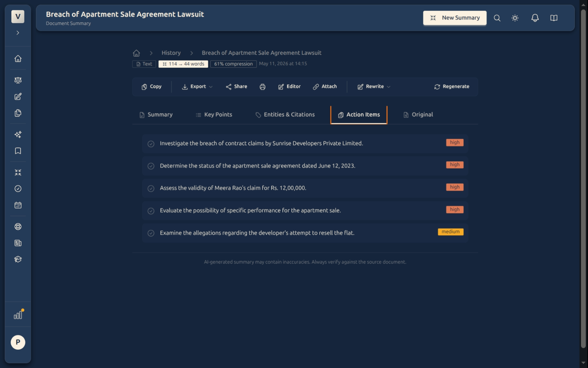The width and height of the screenshot is (588, 368).
Task: Open the Editor
Action: 289,86
